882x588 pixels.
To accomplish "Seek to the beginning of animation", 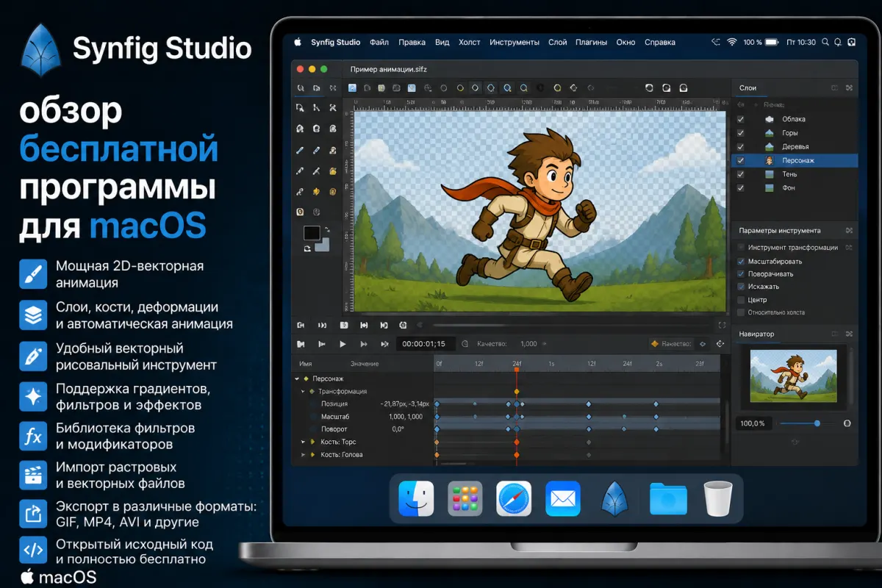I will [300, 343].
